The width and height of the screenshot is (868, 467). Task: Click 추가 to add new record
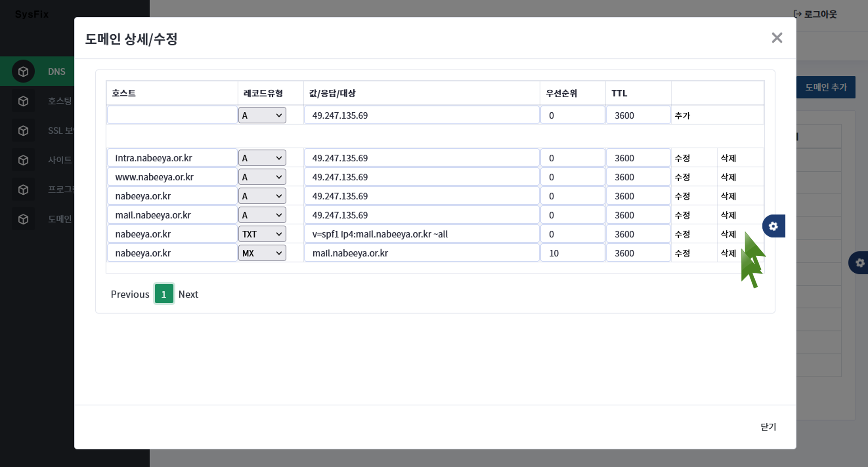click(x=682, y=116)
